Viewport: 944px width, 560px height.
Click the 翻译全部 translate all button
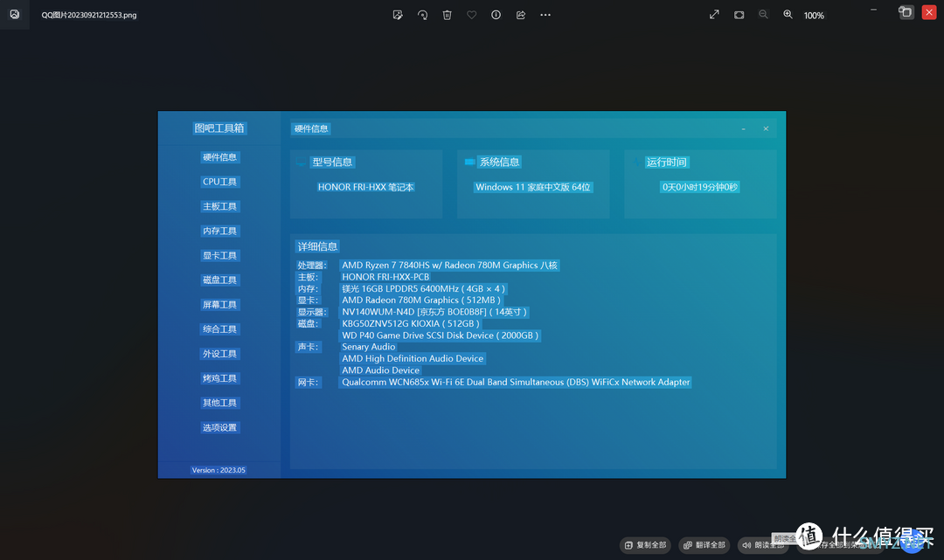[x=705, y=545]
